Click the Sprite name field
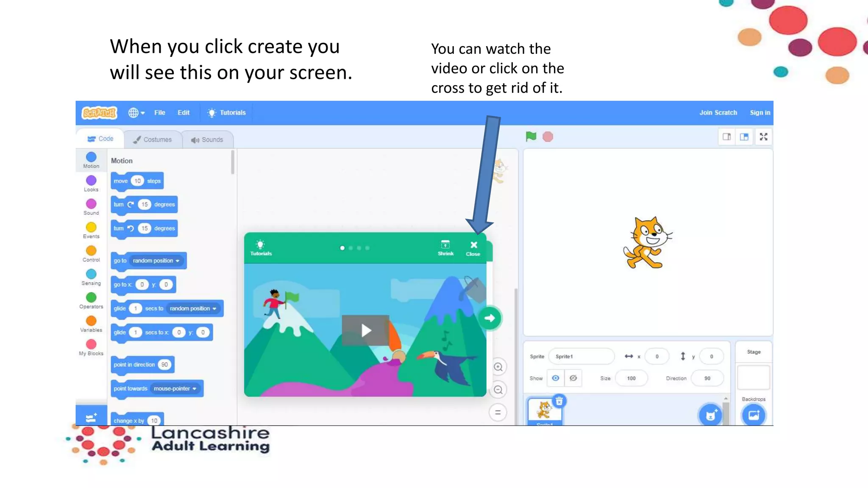The height and width of the screenshot is (488, 868). click(581, 356)
